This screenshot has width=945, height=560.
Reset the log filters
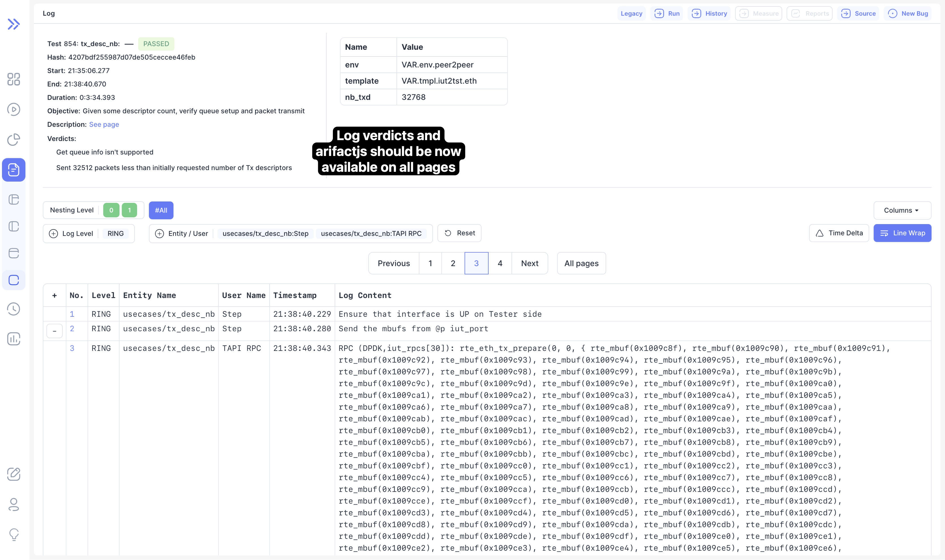coord(459,233)
